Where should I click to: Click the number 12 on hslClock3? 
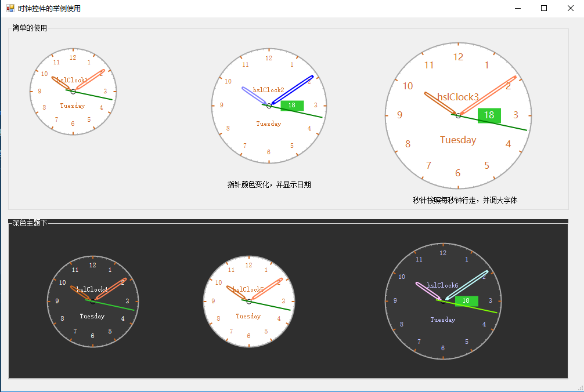pos(458,57)
